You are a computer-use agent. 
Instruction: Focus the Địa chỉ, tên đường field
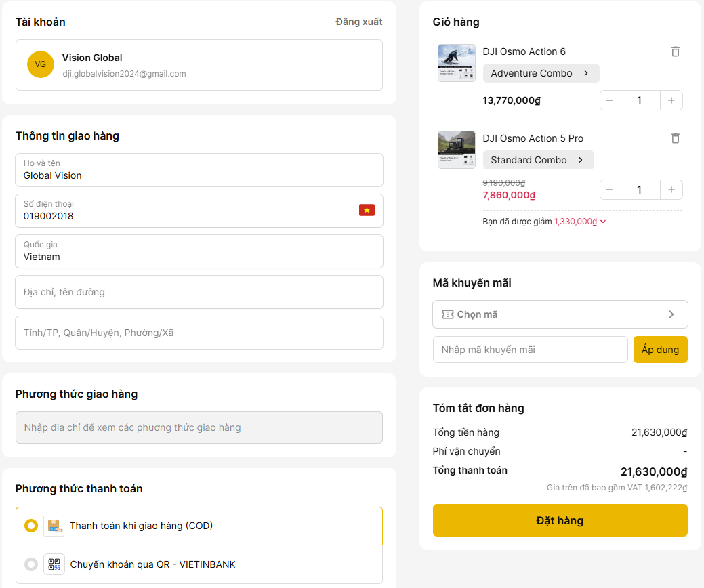pos(199,292)
